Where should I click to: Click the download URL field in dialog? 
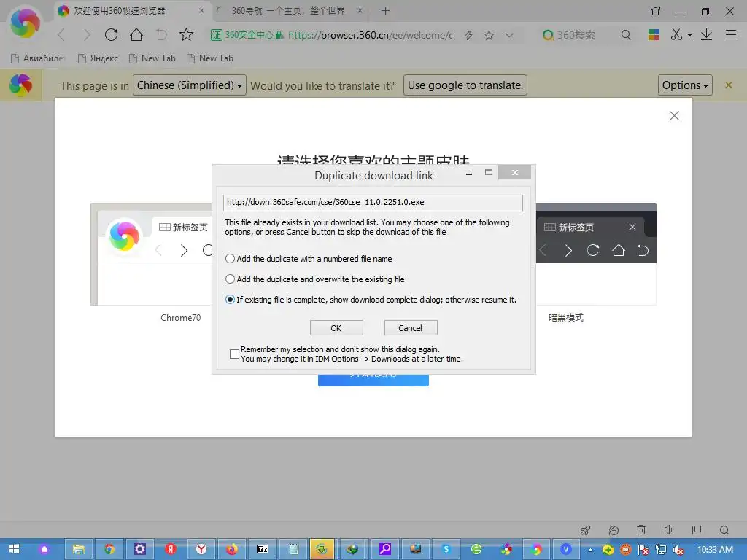click(373, 203)
